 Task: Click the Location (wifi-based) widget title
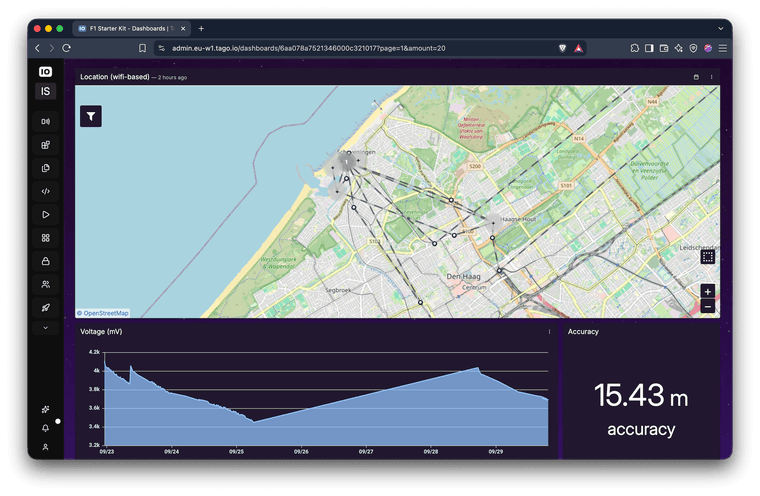pos(115,77)
